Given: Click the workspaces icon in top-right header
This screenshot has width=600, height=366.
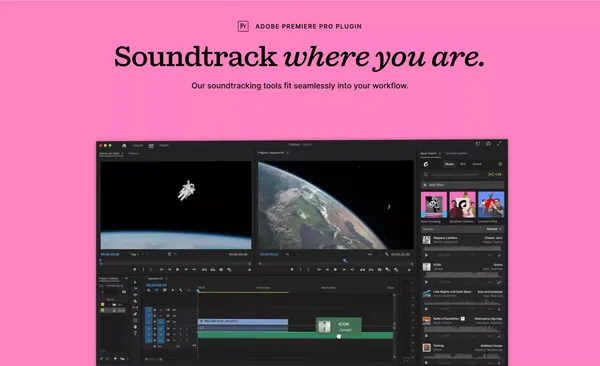Looking at the screenshot, I should pos(478,144).
